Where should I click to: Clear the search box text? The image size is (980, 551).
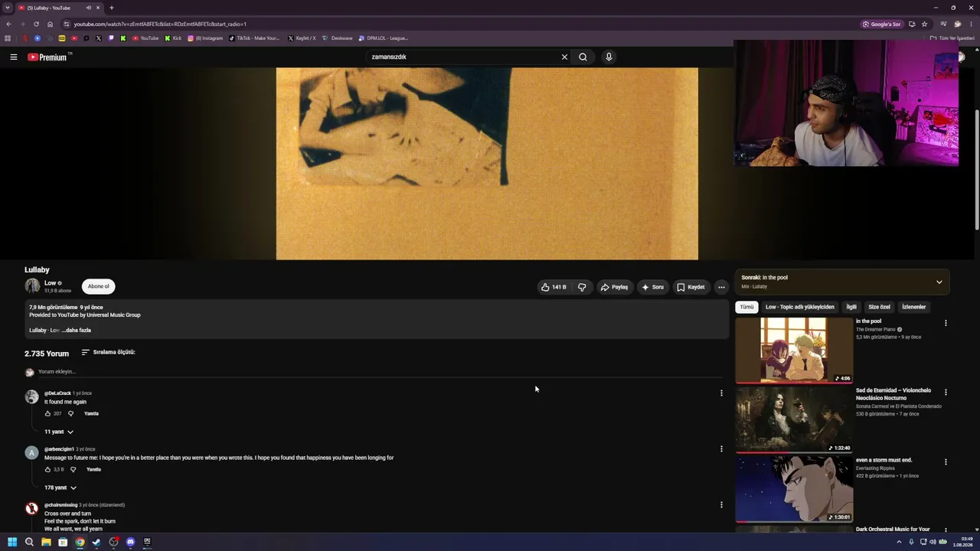coord(564,57)
